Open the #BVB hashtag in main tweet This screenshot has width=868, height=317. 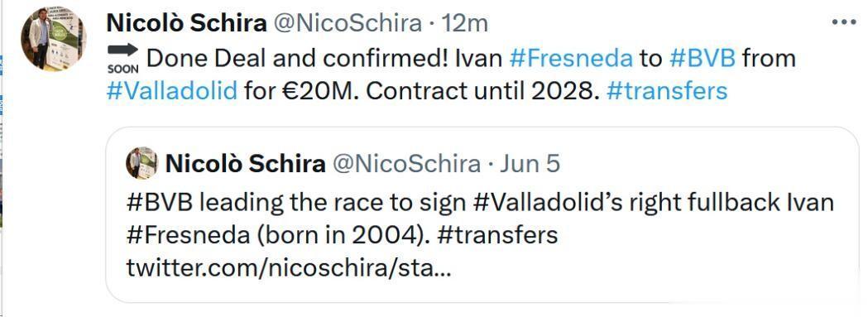pyautogui.click(x=702, y=58)
